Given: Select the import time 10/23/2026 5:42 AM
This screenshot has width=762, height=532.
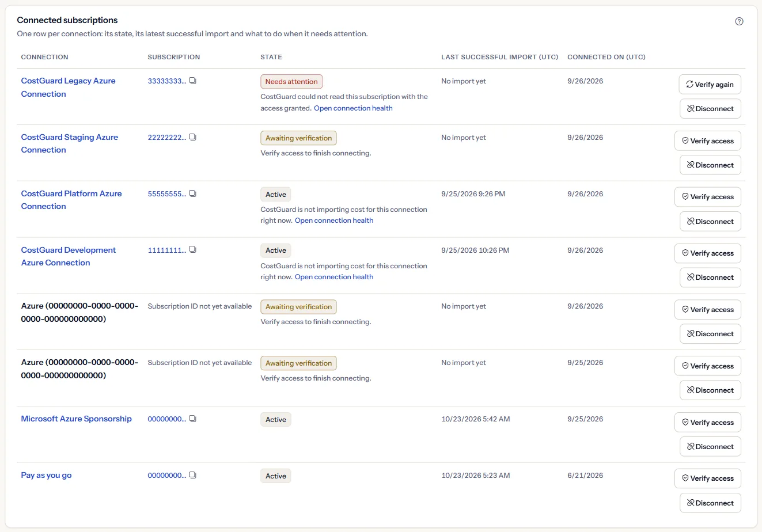Looking at the screenshot, I should [x=476, y=419].
